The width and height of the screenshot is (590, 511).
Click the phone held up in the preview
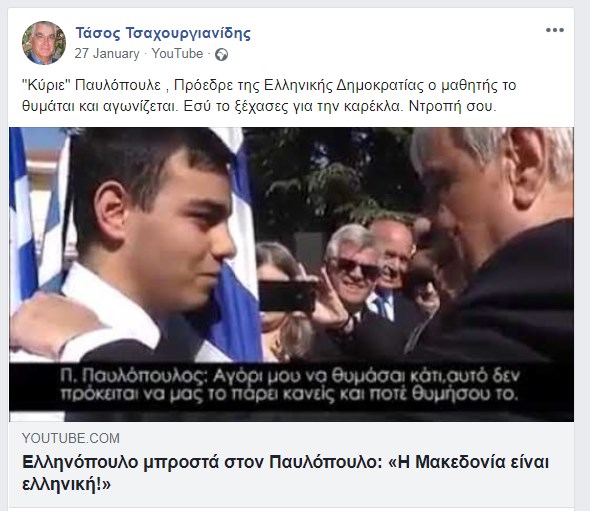287,296
